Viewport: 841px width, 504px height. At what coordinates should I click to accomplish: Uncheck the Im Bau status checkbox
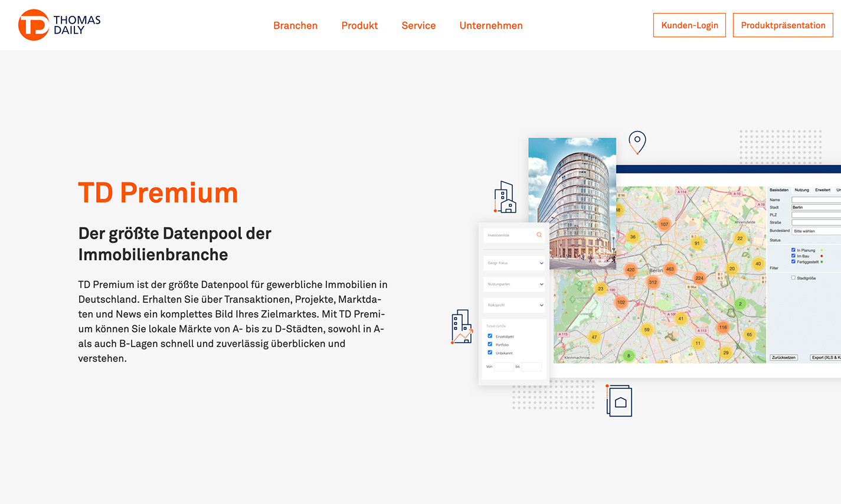793,256
